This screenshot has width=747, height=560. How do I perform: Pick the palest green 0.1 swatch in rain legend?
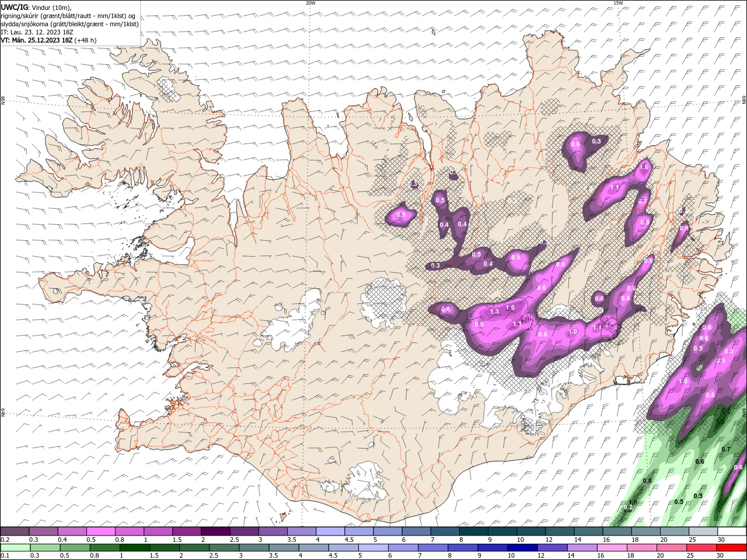pos(15,548)
